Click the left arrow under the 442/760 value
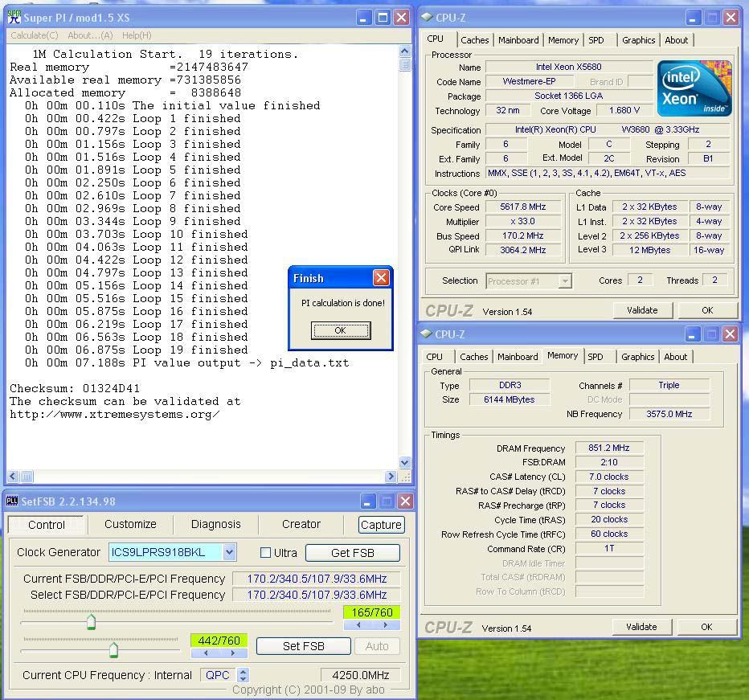 tap(206, 653)
